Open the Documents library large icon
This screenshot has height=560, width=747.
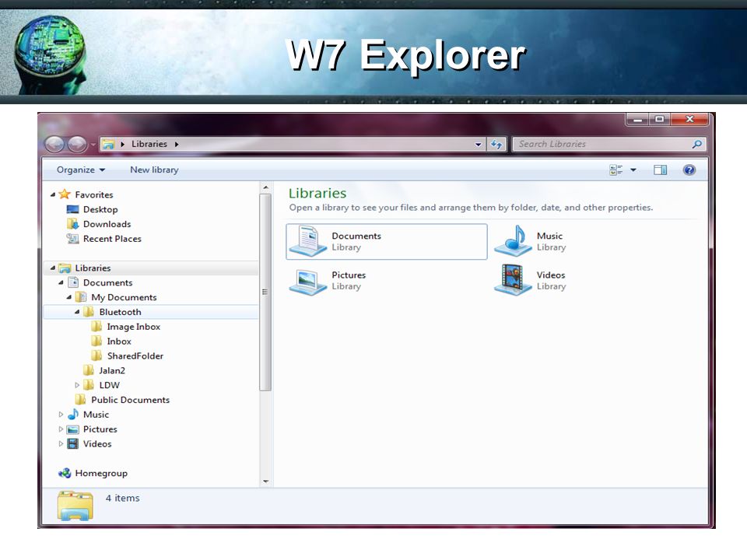coord(308,241)
